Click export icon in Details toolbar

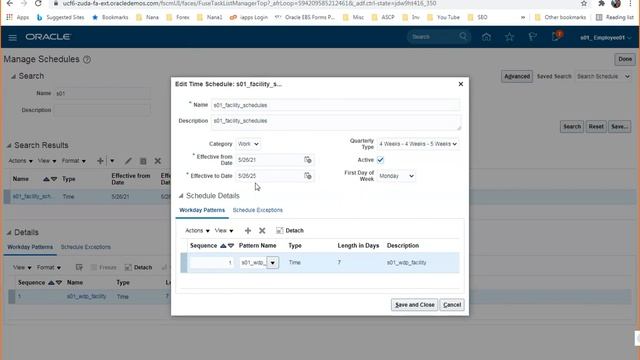pyautogui.click(x=79, y=267)
